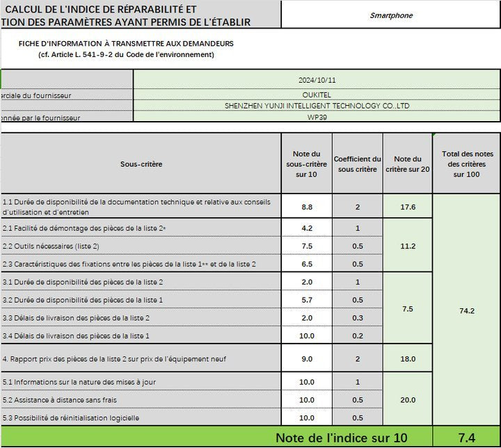Viewport: 501px width, 448px height.
Task: Click 'Note de l'indice sur 10' label
Action: (x=341, y=438)
